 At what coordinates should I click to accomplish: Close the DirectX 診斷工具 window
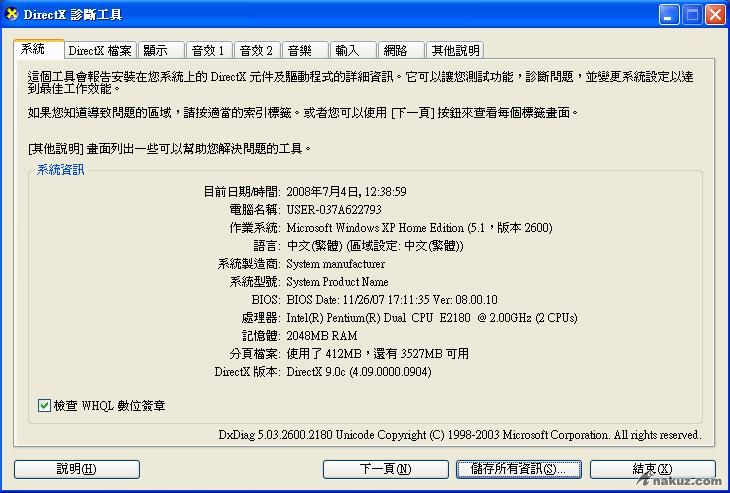tap(715, 15)
